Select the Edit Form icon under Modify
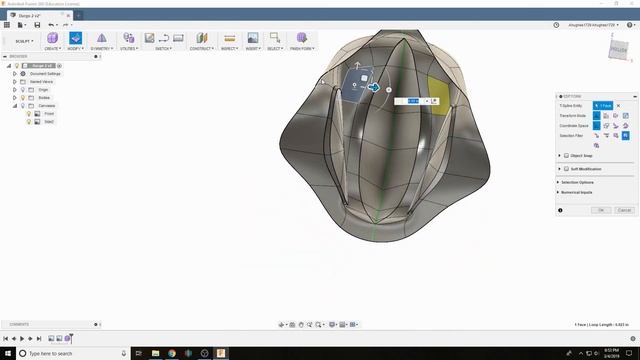This screenshot has height=360, width=640. click(76, 38)
